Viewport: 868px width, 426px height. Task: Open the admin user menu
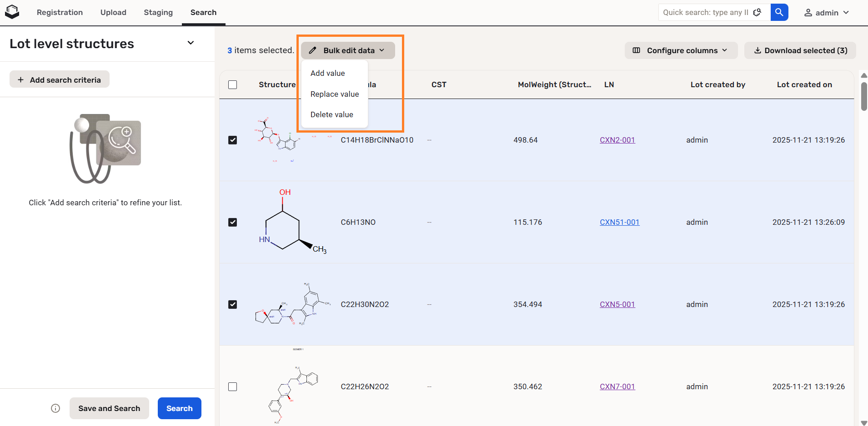[826, 13]
